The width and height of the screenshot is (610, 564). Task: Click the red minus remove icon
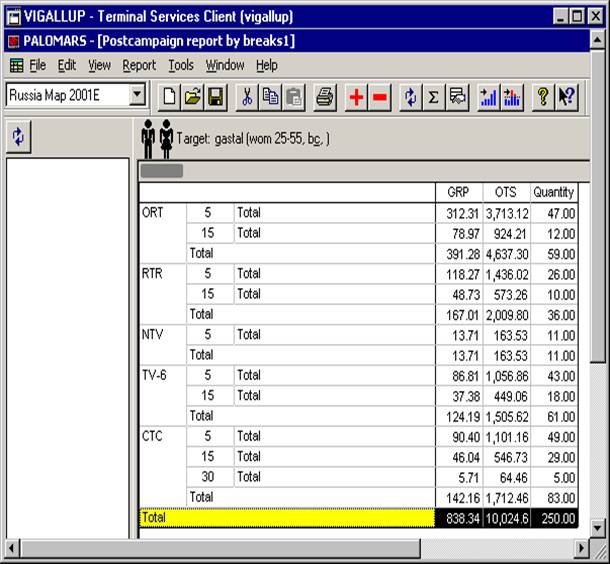coord(379,96)
